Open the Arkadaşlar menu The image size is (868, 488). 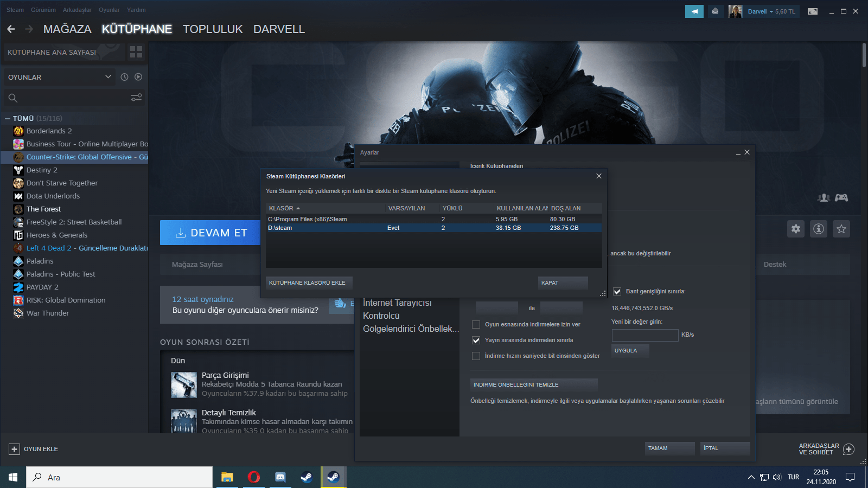tap(77, 10)
